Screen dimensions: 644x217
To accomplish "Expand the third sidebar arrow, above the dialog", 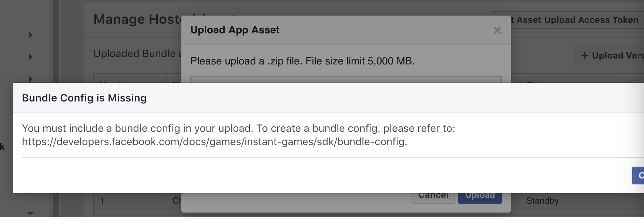I will click(x=30, y=79).
